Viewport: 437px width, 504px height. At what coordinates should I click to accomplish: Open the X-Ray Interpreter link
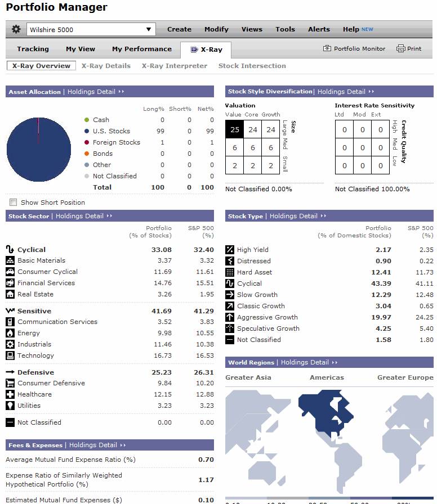[x=174, y=66]
